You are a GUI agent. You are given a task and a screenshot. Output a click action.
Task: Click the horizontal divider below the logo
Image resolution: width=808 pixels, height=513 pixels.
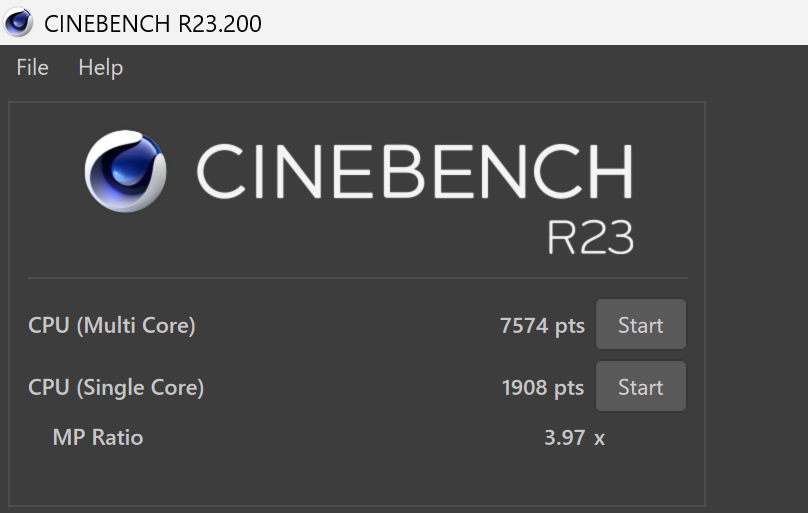357,278
